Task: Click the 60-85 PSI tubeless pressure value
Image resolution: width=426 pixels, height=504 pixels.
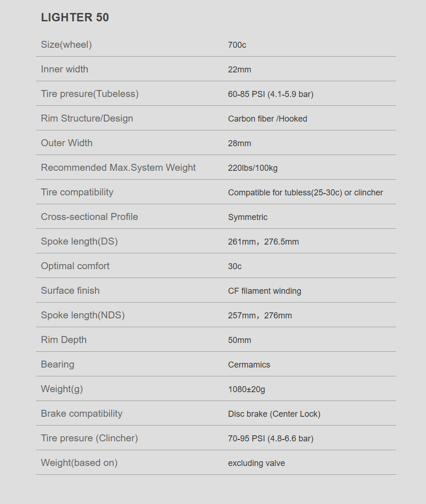Action: tap(271, 94)
